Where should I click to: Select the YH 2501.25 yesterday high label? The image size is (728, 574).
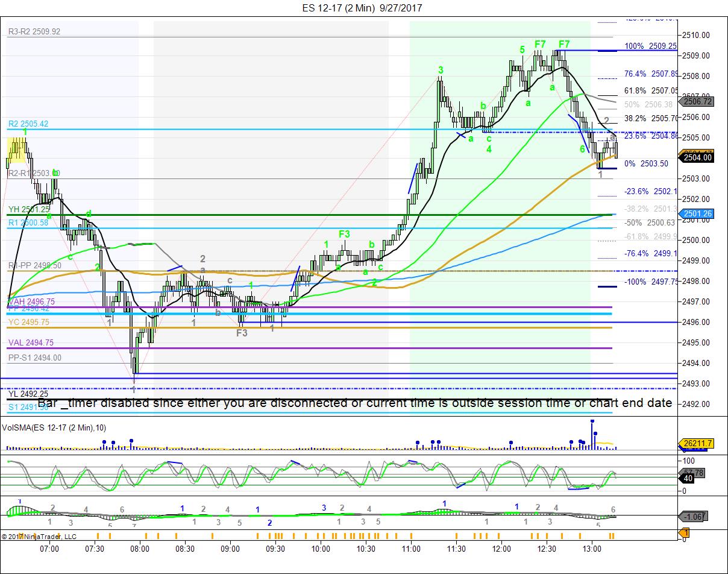pyautogui.click(x=28, y=209)
